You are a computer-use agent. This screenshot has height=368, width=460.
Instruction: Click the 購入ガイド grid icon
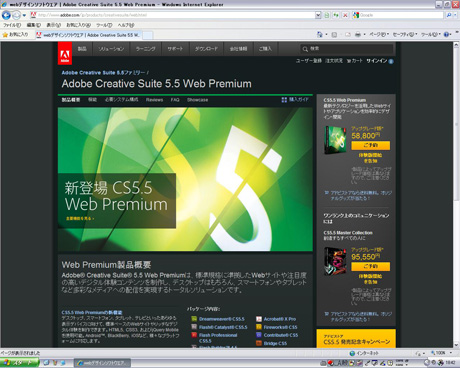tap(284, 100)
